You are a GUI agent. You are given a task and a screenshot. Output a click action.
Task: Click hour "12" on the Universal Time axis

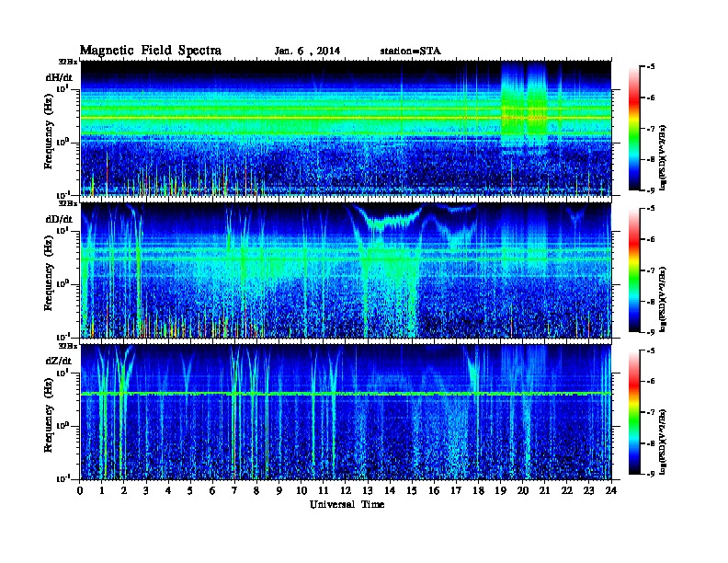point(346,490)
